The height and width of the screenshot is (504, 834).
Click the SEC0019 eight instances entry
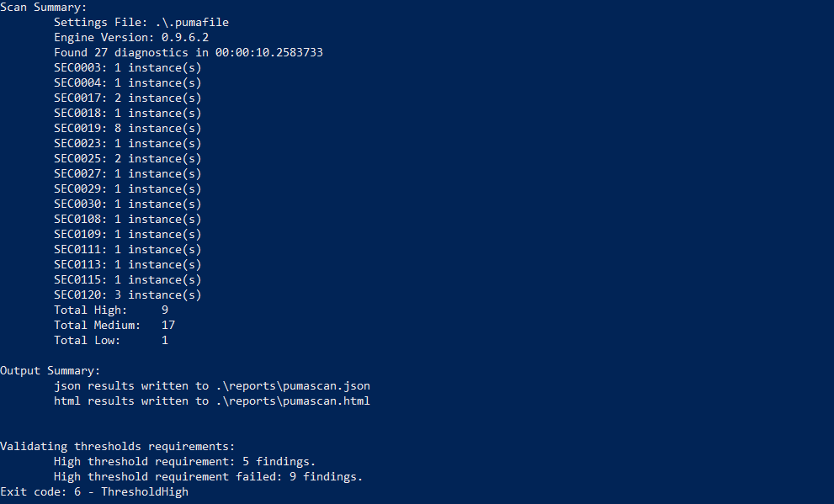pyautogui.click(x=127, y=128)
